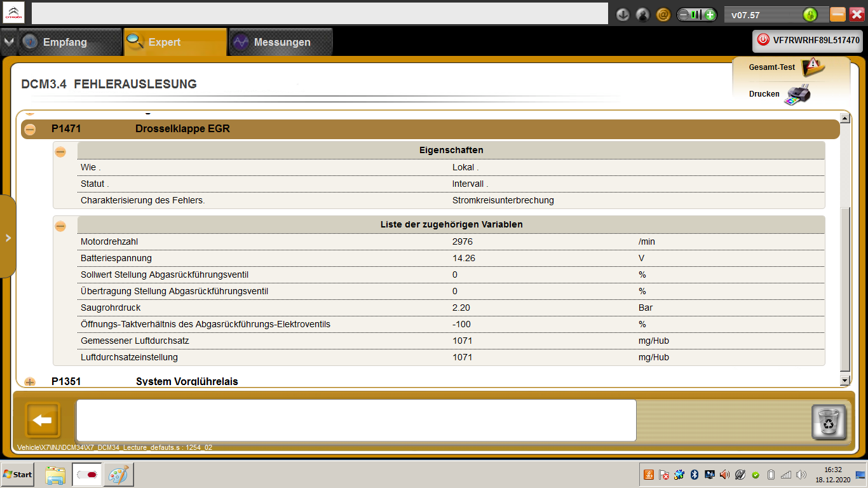
Task: Click the Gesamt-Test label
Action: pos(772,67)
